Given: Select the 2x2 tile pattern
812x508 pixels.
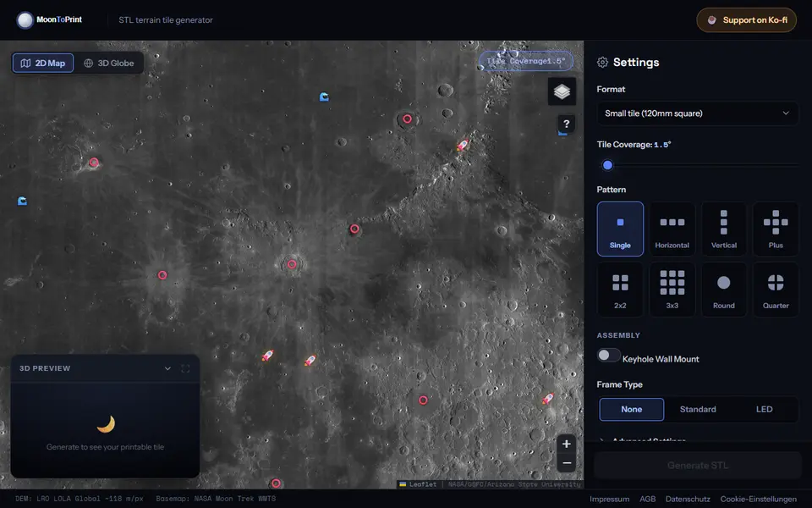Looking at the screenshot, I should point(620,290).
